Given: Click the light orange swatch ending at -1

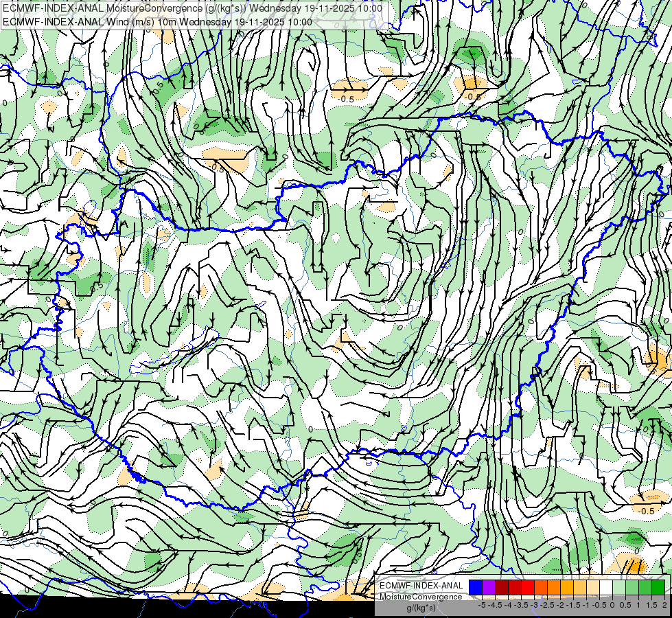Looking at the screenshot, I should pyautogui.click(x=580, y=588).
